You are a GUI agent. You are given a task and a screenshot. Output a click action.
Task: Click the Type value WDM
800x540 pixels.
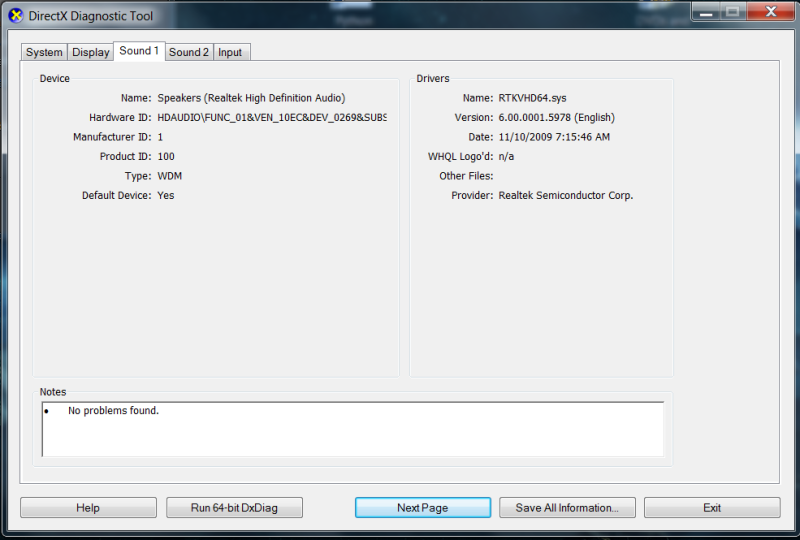click(x=169, y=176)
